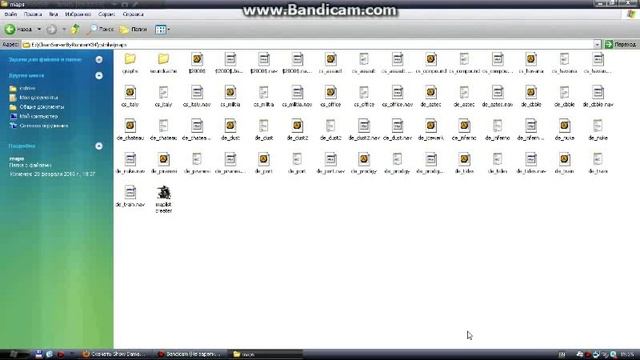640x360 pixels.
Task: Select the de_dust.nav file
Action: (398, 130)
